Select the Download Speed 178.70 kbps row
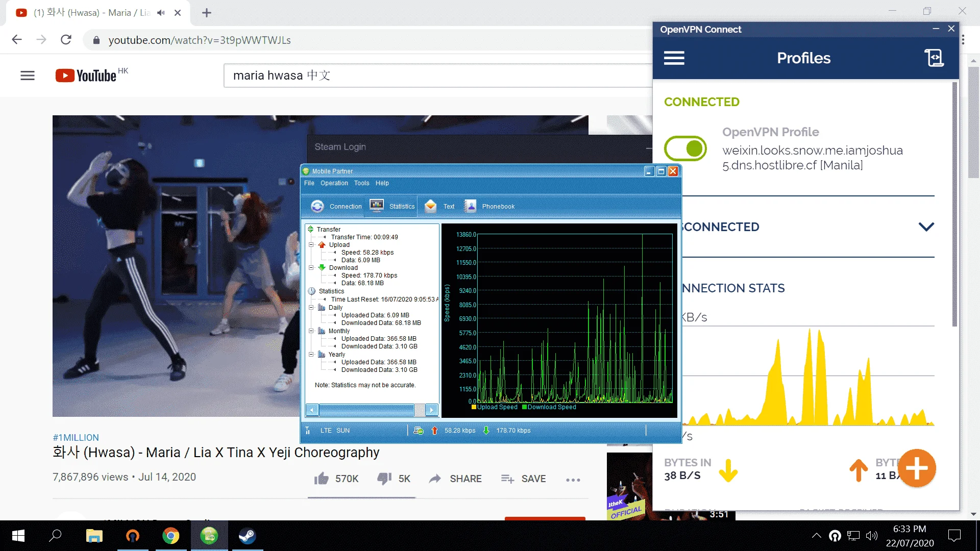 (x=369, y=275)
